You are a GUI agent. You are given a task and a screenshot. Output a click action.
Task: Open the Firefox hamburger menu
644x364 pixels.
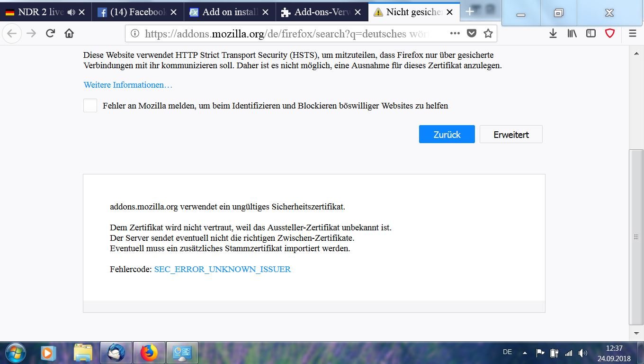tap(633, 33)
